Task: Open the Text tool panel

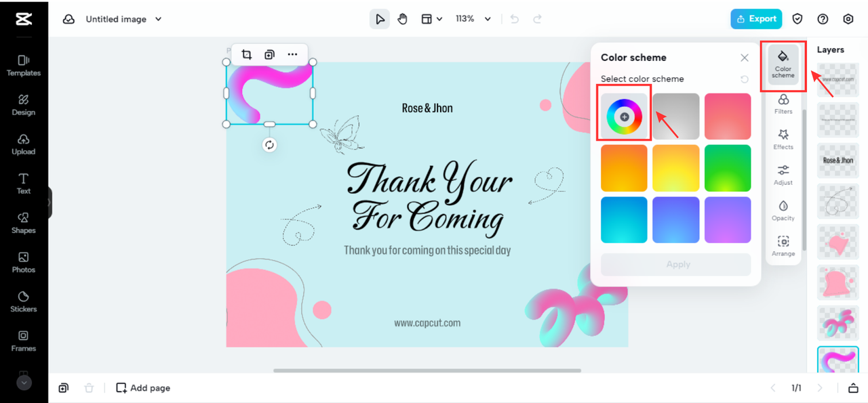Action: pyautogui.click(x=24, y=184)
